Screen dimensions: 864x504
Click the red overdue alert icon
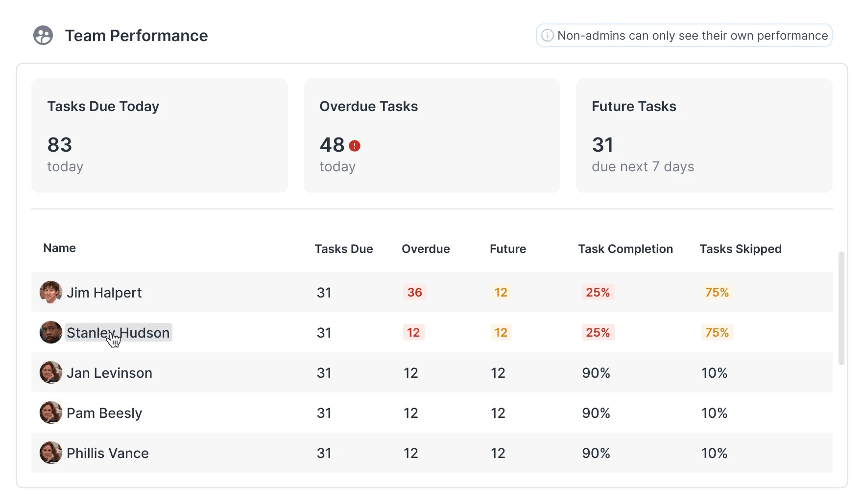click(355, 146)
